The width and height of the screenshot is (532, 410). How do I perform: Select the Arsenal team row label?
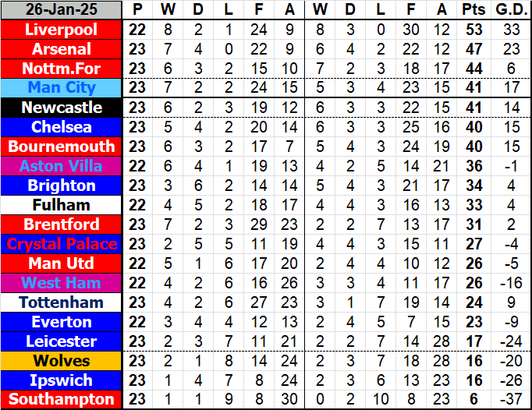(x=62, y=49)
